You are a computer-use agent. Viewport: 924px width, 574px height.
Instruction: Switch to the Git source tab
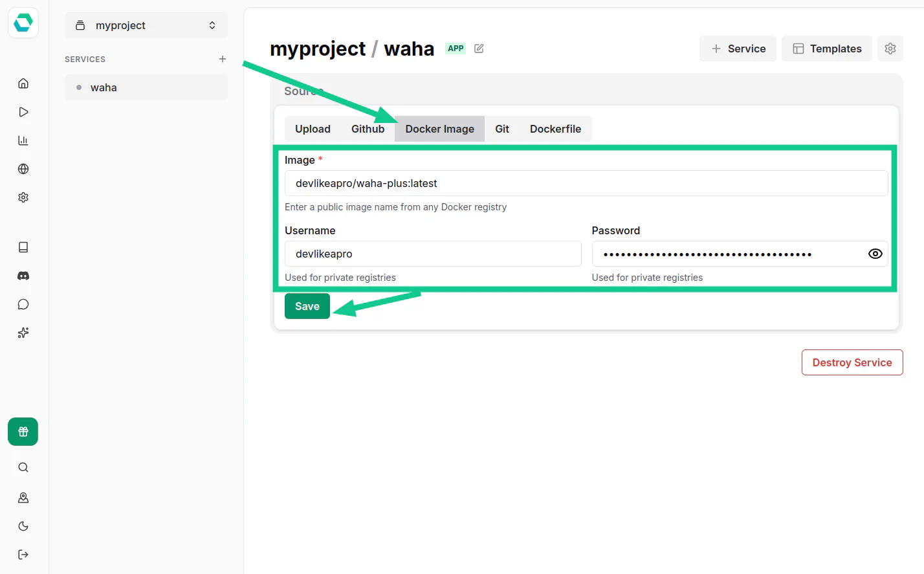502,129
